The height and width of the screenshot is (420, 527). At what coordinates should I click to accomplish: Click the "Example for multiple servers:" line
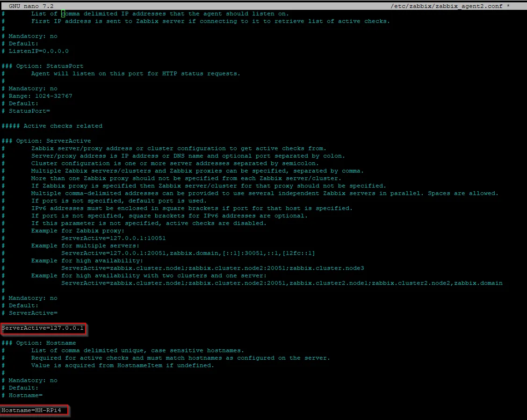tap(85, 246)
